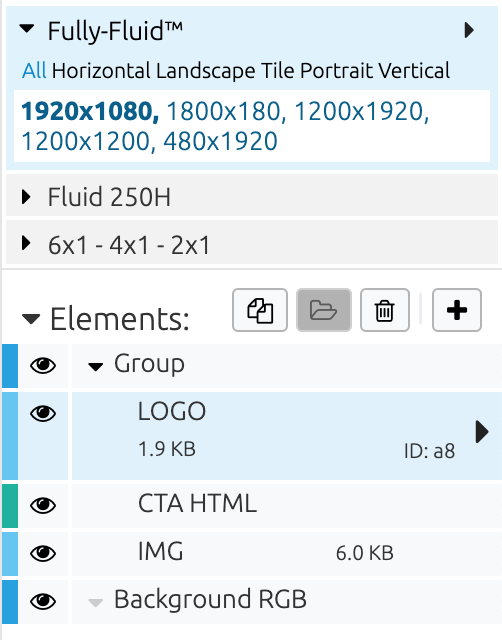Click the open folder group icon button

(x=324, y=310)
